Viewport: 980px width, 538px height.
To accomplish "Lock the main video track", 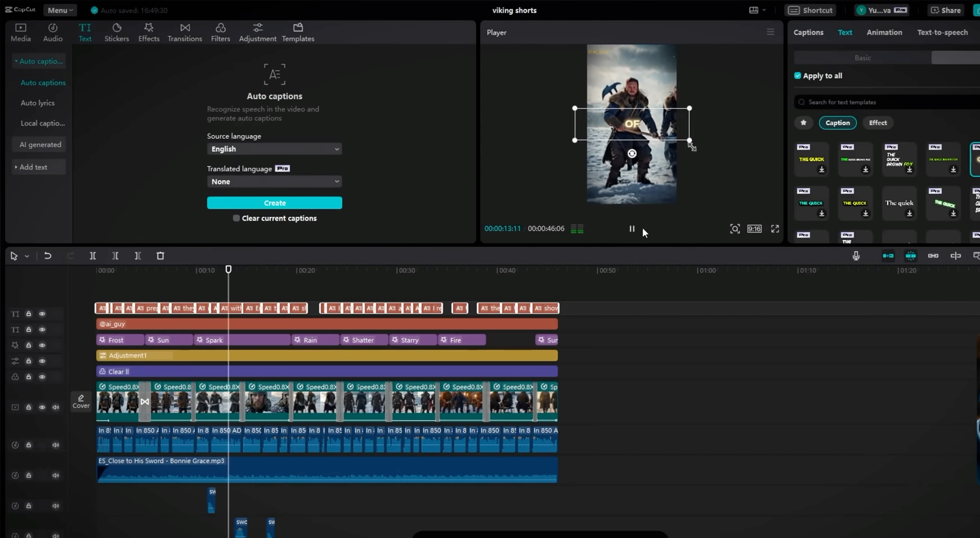I will pos(29,407).
